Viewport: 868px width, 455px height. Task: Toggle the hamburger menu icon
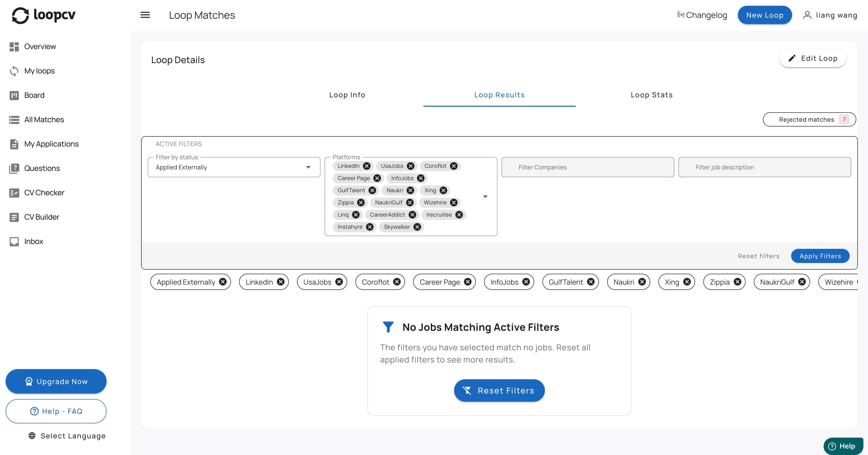pos(145,15)
